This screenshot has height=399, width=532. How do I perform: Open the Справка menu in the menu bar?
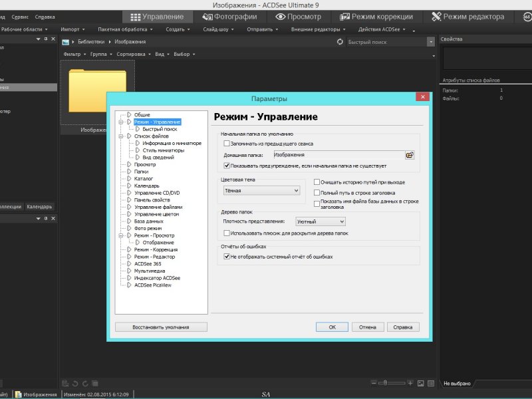tap(45, 17)
